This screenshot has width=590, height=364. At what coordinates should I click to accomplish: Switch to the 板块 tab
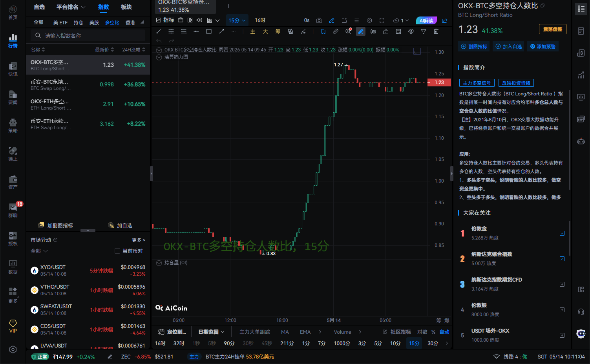[126, 7]
